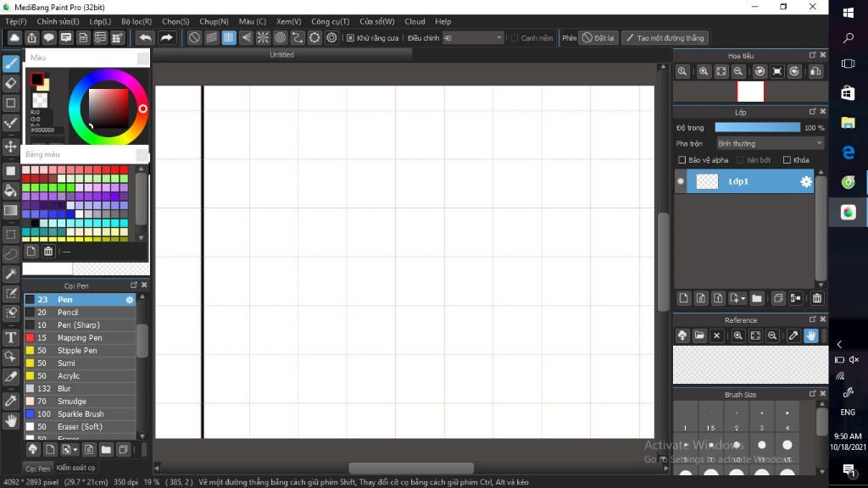This screenshot has height=488, width=868.
Task: Select the Move tool
Action: click(x=10, y=147)
